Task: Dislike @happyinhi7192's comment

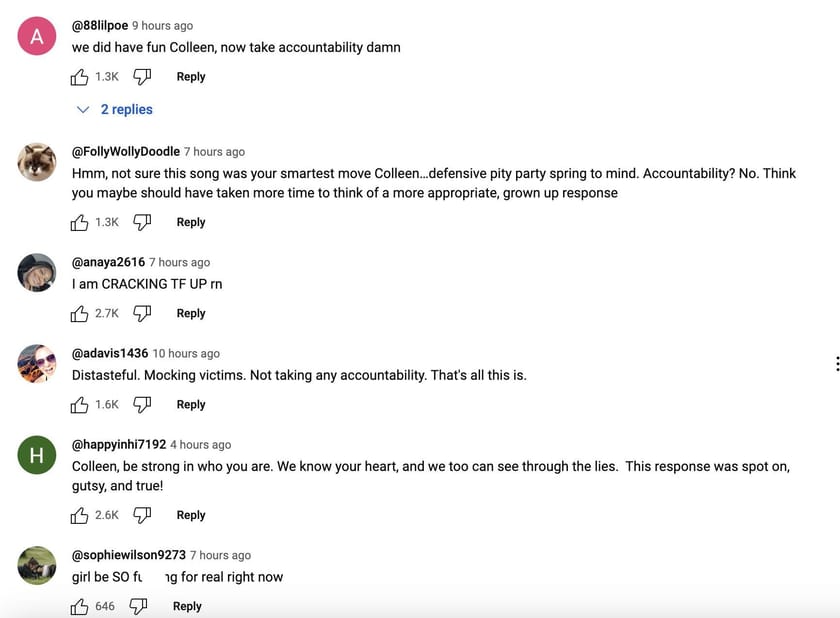Action: coord(142,516)
